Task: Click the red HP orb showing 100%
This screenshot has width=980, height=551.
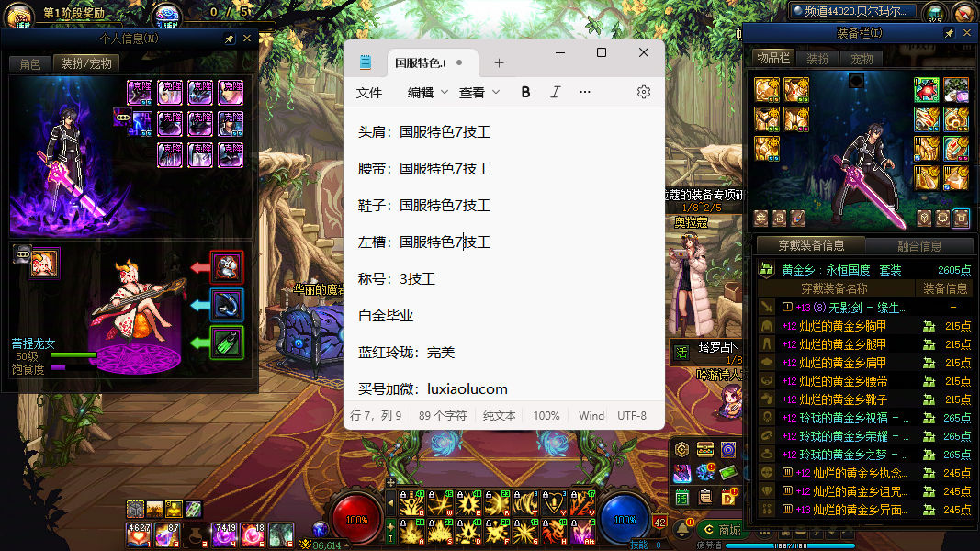Action: [x=356, y=519]
